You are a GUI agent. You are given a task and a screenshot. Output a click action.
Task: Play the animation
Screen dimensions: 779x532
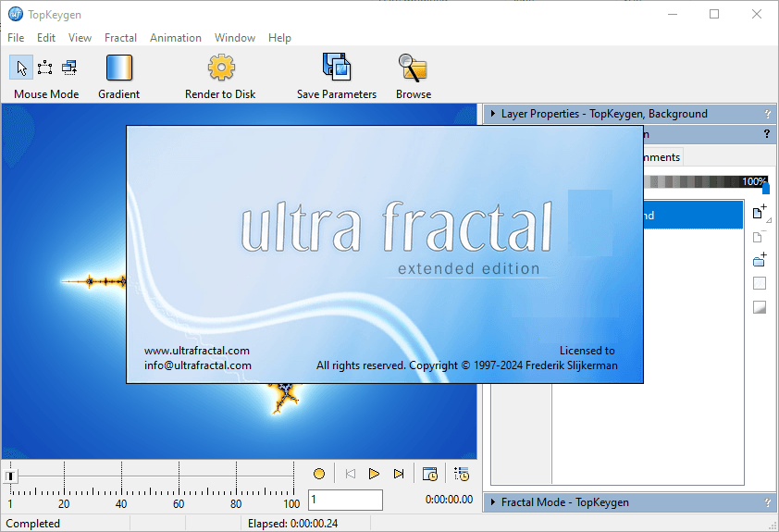374,474
